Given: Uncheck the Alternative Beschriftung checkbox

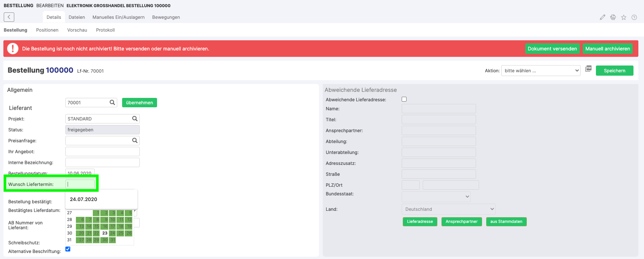Looking at the screenshot, I should (x=68, y=249).
